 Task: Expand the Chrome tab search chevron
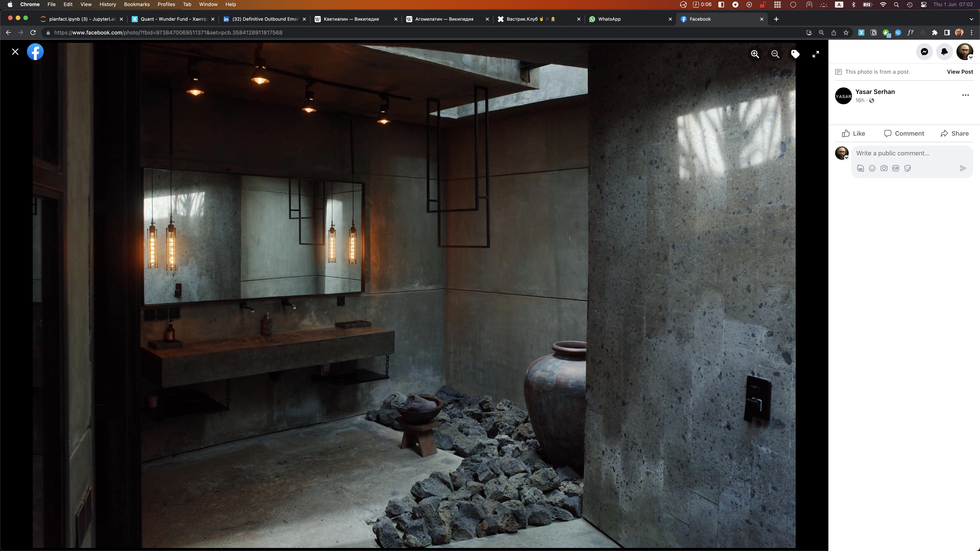point(971,19)
